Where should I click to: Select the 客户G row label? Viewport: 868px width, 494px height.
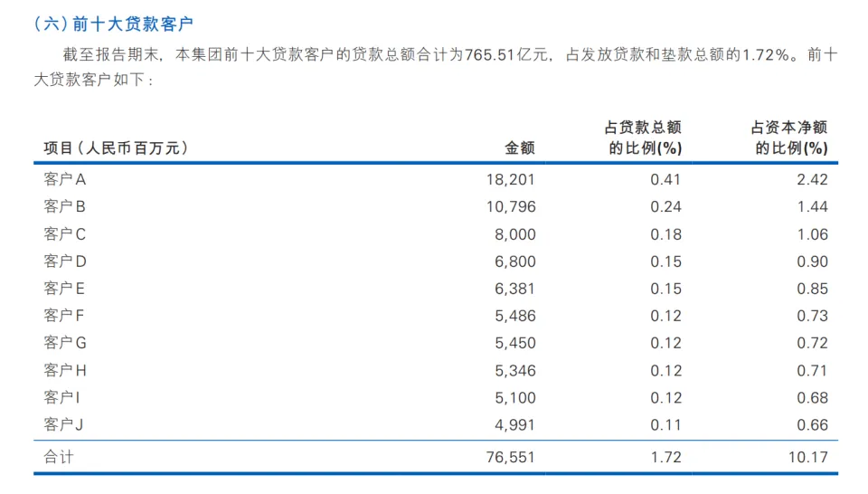click(x=65, y=343)
